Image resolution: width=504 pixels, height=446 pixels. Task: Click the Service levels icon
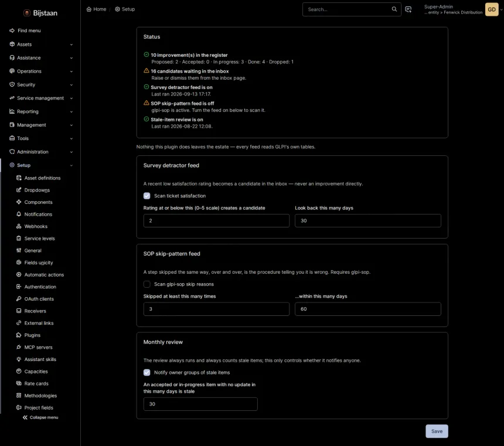click(19, 239)
